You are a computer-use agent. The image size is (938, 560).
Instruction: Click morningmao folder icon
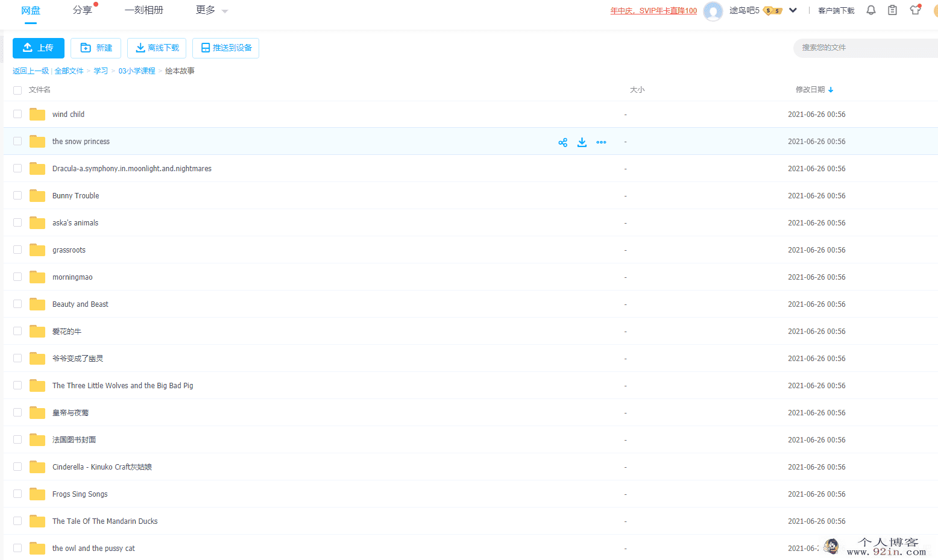(x=37, y=277)
